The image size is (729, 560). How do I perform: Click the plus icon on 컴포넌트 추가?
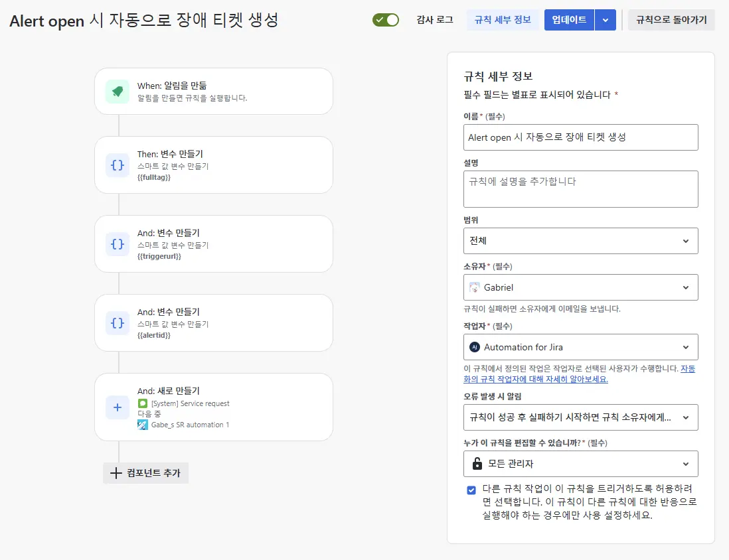[116, 473]
